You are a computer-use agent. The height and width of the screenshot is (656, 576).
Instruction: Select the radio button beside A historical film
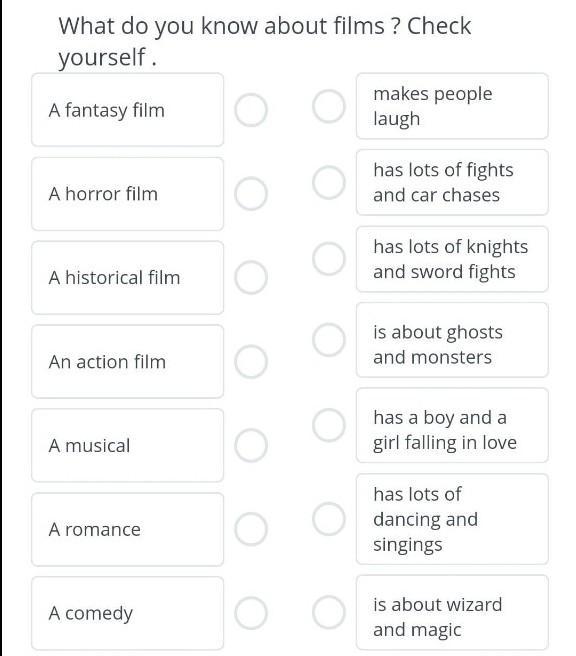tap(251, 277)
